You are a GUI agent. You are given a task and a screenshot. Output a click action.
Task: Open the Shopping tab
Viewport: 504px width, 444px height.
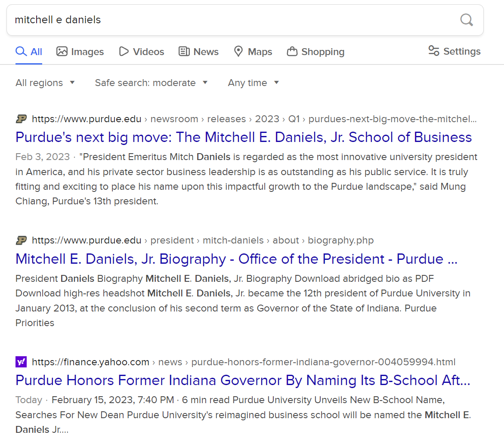tap(315, 52)
